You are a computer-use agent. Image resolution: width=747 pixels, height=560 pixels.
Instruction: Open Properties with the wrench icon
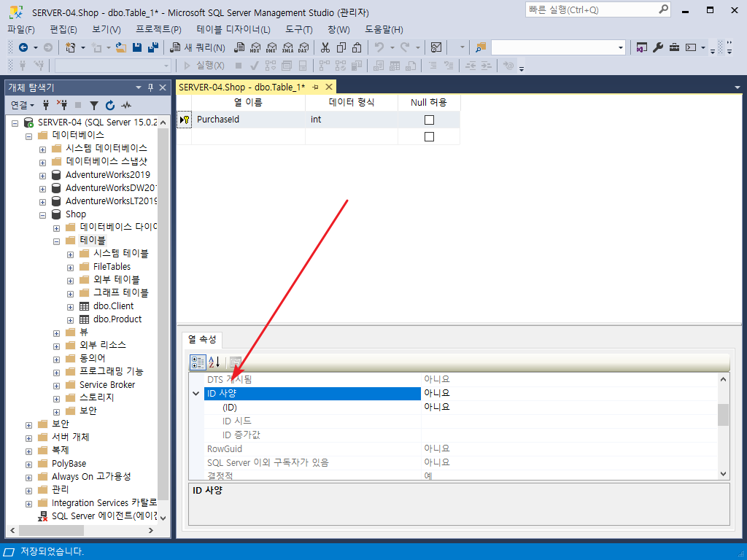click(658, 47)
